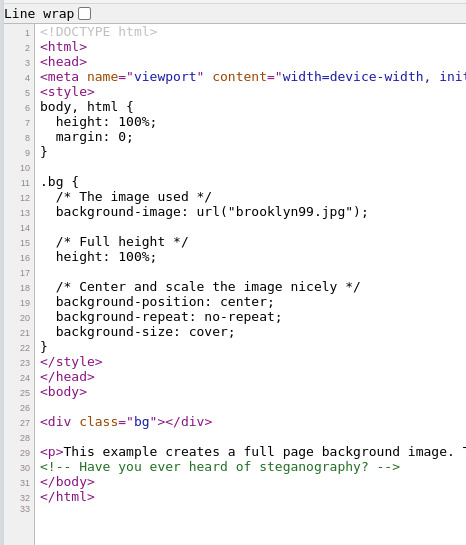Screen dimensions: 466x545
Task: Click the closing body tag
Action: [x=67, y=482]
